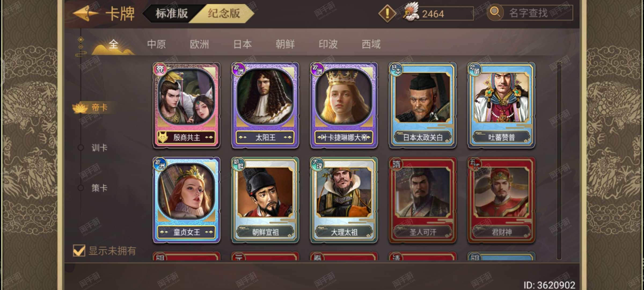This screenshot has width=644, height=290.
Task: Open the 太阳王 card
Action: [265, 105]
